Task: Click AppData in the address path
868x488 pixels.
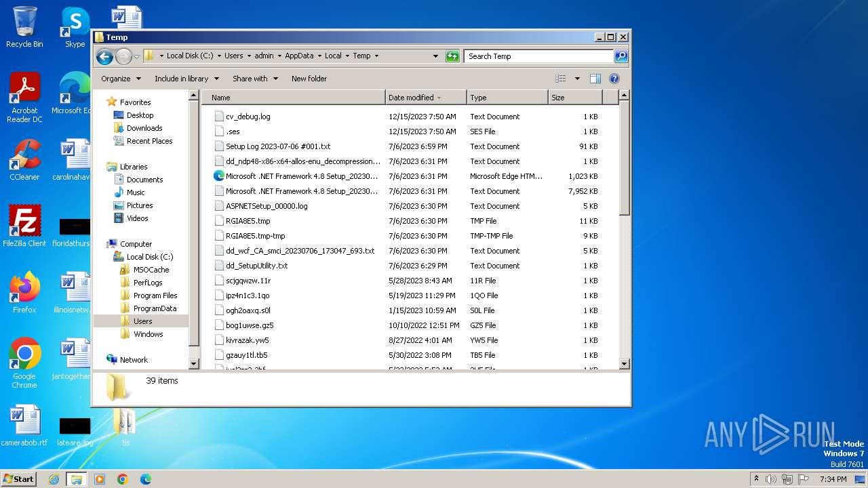Action: coord(299,56)
